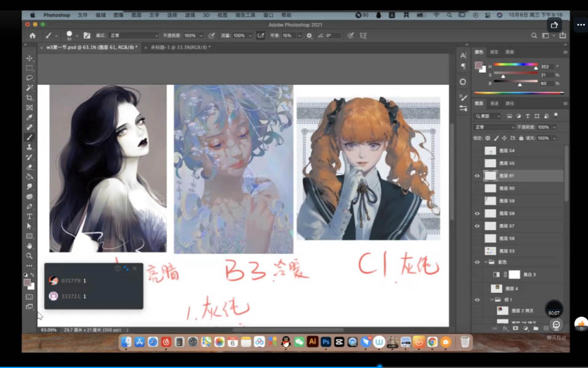
Task: Select the Crop tool
Action: pos(30,97)
